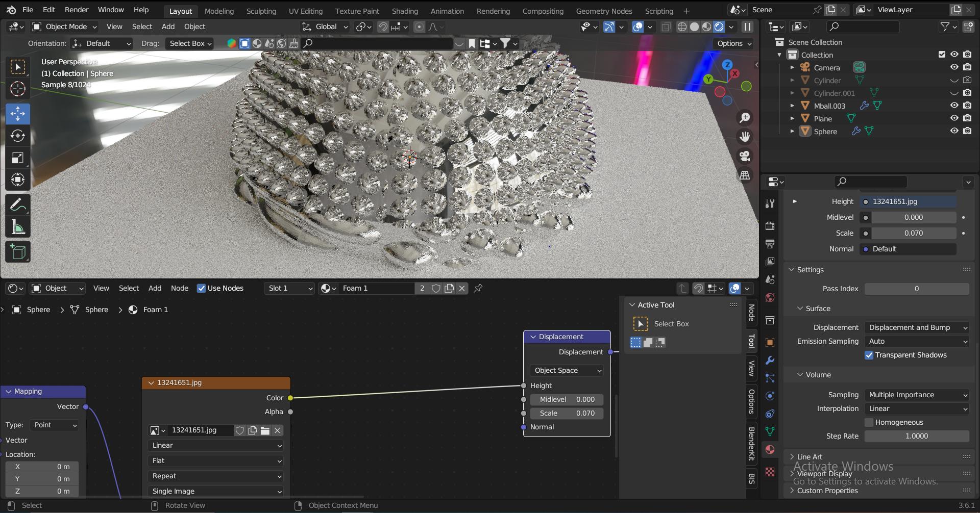The image size is (980, 513).
Task: Open the Modifiers wrench properties tab
Action: point(770,360)
